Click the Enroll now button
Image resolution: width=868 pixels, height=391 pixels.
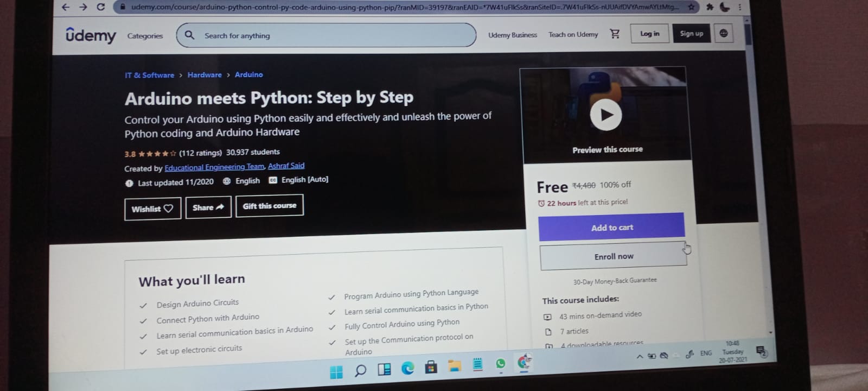click(x=614, y=256)
